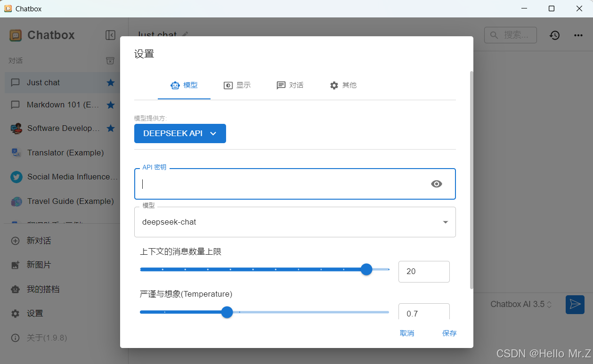Switch to the 对话 settings tab

290,85
